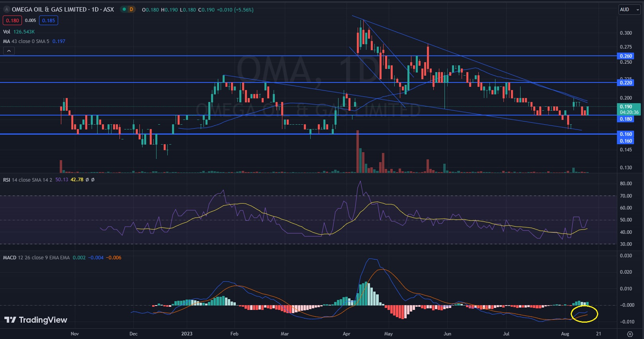
Task: Click the green 0.190 current price countdown label
Action: (629, 109)
